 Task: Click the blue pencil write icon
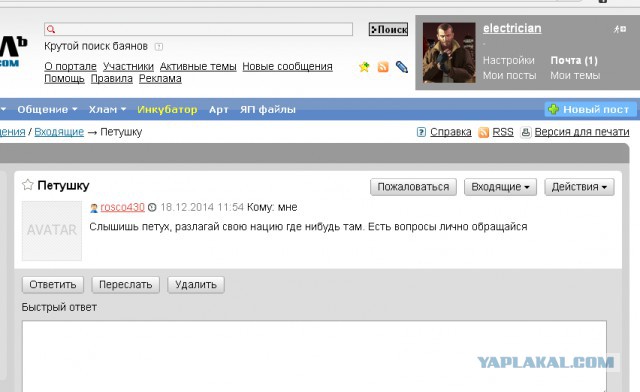[x=402, y=67]
